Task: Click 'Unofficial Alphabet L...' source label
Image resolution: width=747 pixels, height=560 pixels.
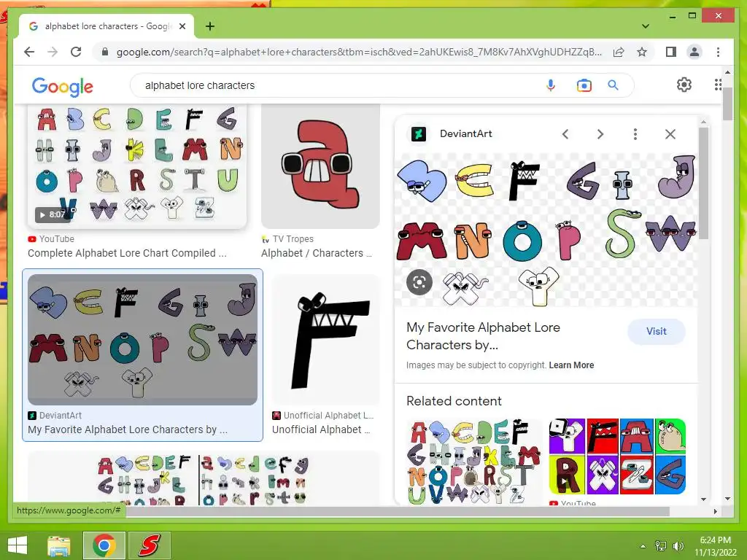Action: pos(329,415)
